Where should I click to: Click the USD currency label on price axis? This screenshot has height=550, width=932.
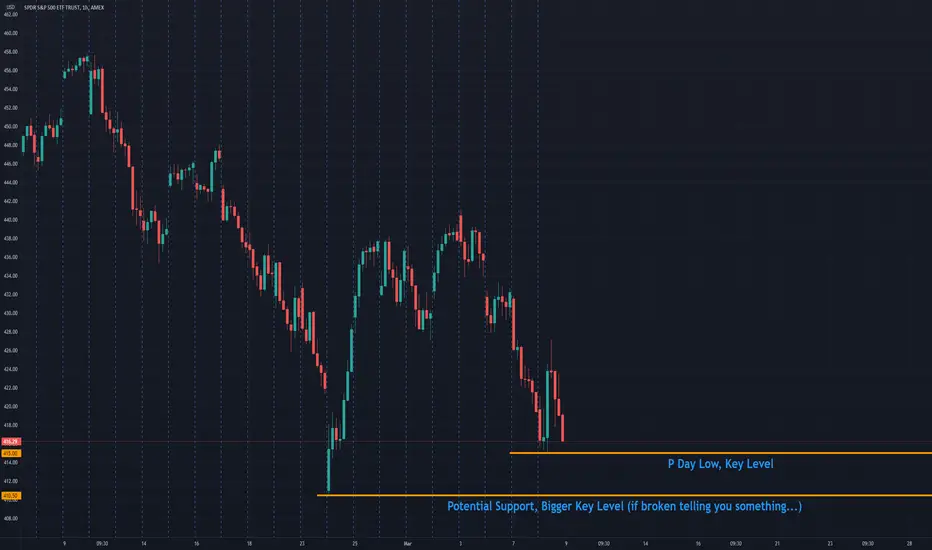[10, 7]
